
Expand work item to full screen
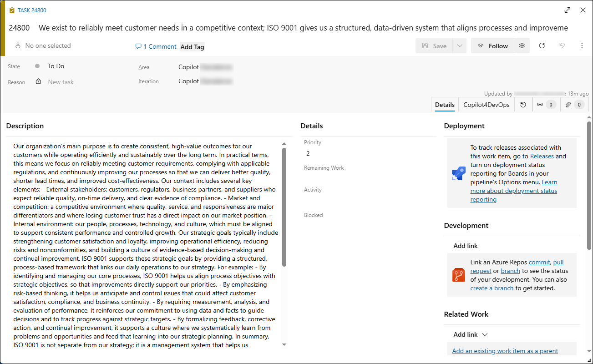[568, 10]
